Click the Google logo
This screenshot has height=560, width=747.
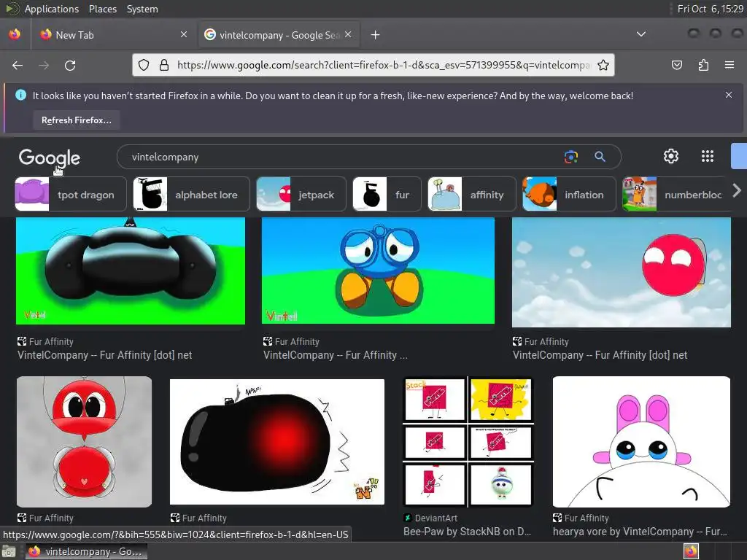[x=49, y=157]
